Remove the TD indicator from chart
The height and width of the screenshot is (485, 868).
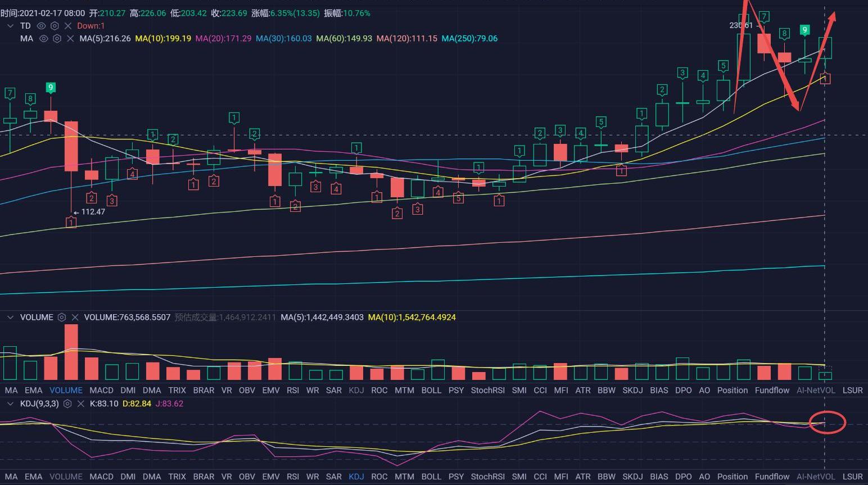tap(68, 26)
